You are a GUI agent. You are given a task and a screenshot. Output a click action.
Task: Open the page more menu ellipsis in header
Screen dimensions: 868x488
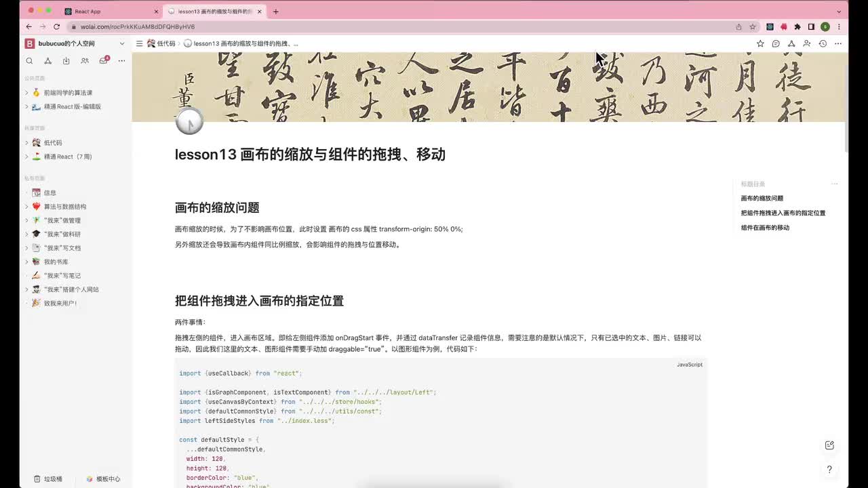[x=838, y=43]
